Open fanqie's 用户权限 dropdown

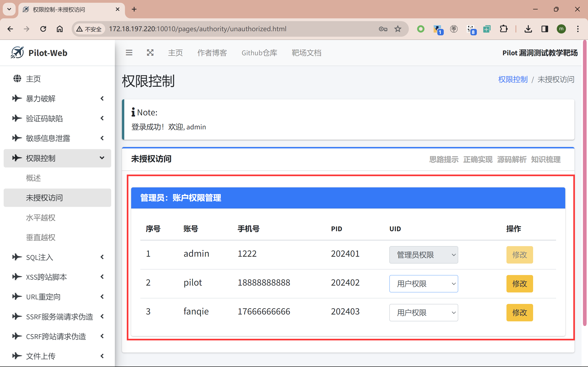click(x=424, y=312)
